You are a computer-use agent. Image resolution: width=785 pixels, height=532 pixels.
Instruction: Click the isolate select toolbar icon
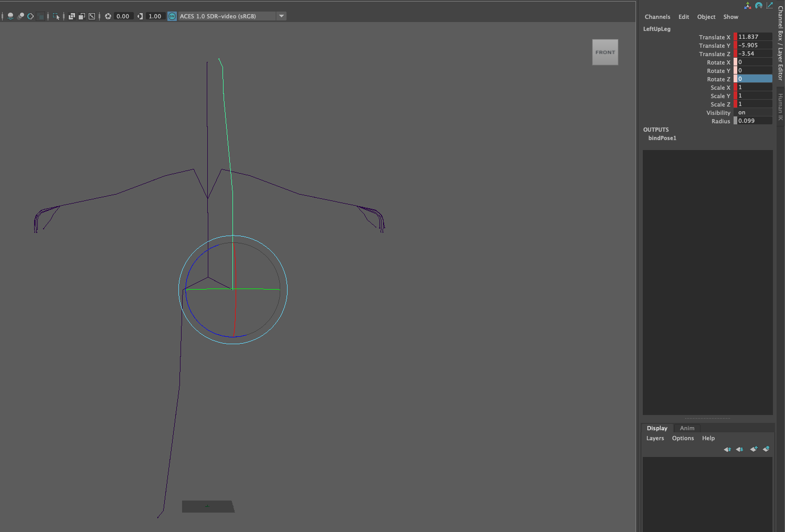pos(56,16)
